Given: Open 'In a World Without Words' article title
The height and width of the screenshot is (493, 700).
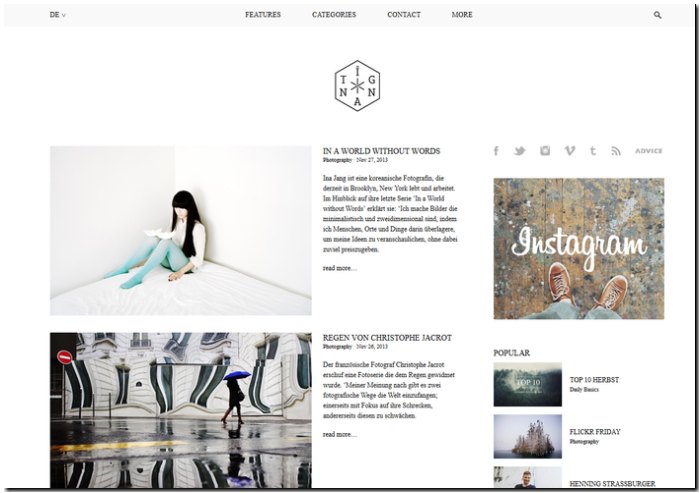Looking at the screenshot, I should coord(381,151).
